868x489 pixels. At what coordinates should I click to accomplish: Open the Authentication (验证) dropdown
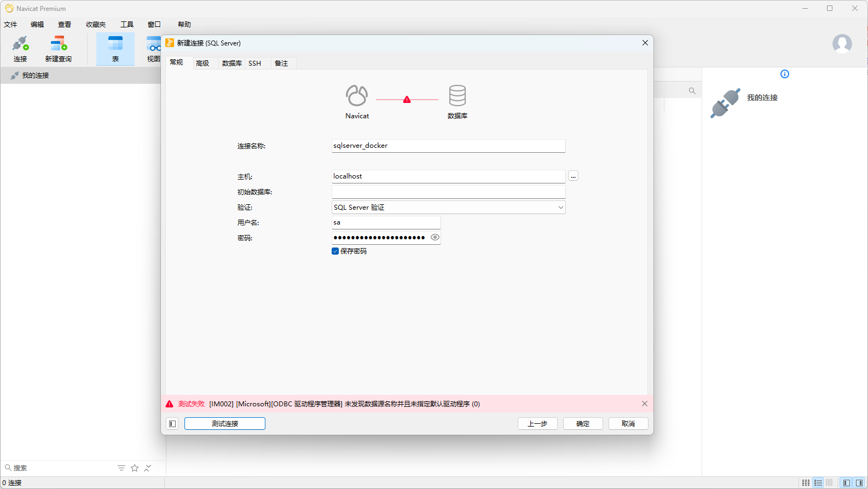pyautogui.click(x=449, y=208)
